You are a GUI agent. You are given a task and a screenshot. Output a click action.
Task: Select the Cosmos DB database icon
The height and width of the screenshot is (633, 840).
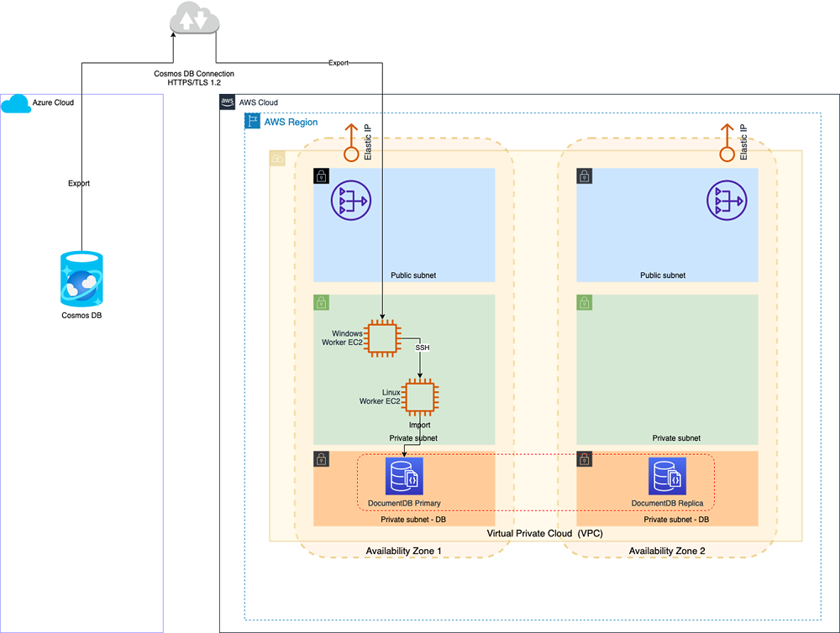pyautogui.click(x=81, y=277)
